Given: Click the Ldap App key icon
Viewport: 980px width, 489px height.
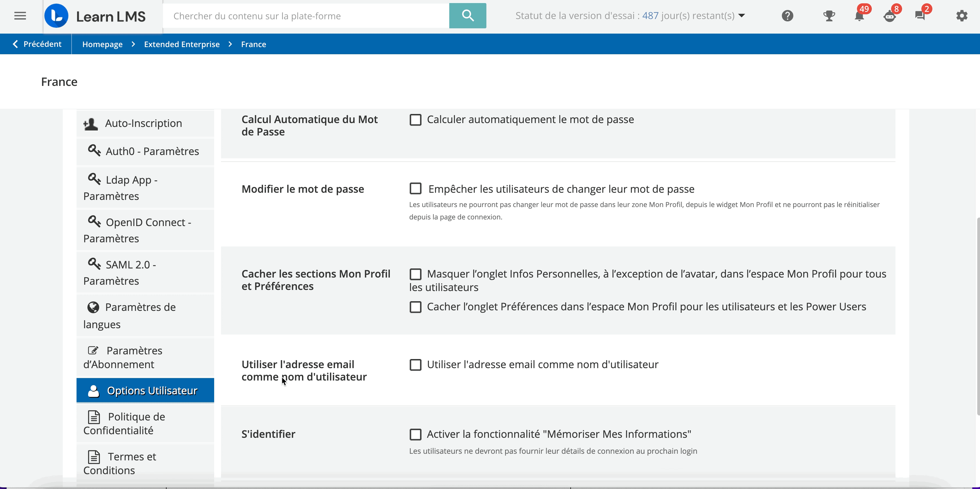Looking at the screenshot, I should 94,179.
